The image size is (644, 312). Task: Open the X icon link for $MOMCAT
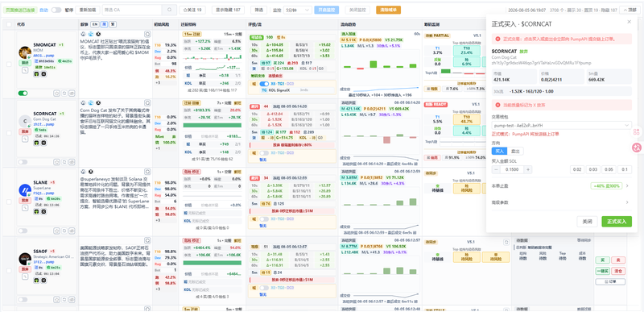click(x=44, y=74)
